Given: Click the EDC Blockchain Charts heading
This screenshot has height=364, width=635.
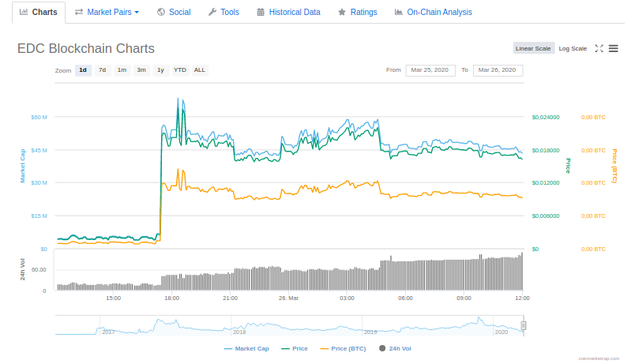Looking at the screenshot, I should point(86,49).
